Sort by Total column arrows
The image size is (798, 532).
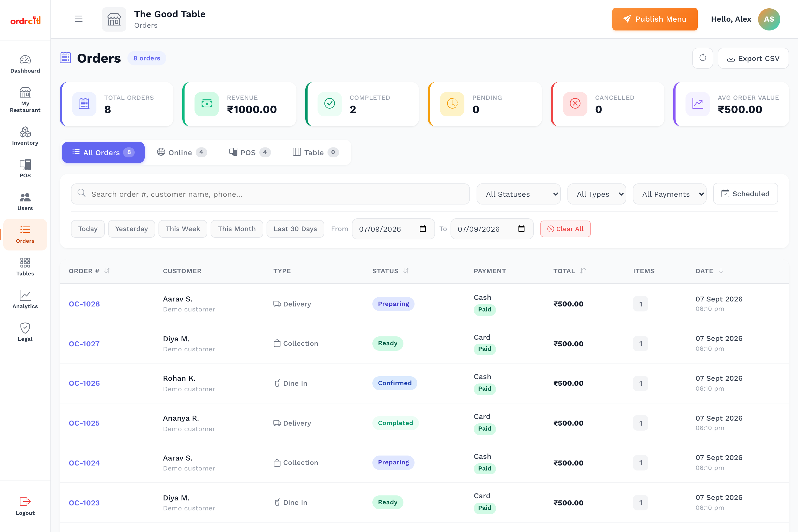click(582, 271)
